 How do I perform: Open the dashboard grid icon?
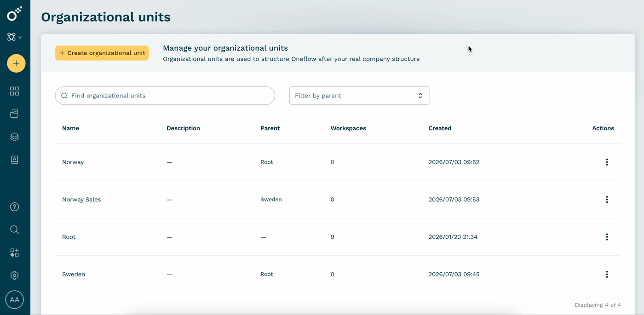point(15,91)
